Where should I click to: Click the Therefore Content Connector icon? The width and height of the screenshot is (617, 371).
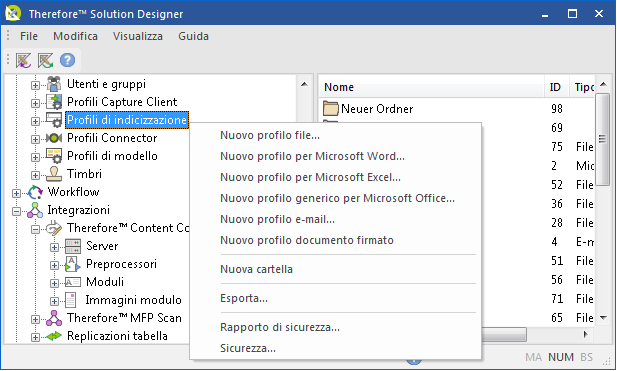click(54, 228)
